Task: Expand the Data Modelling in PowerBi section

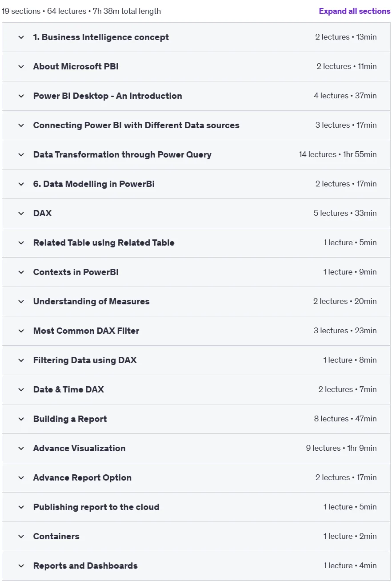Action: point(196,184)
